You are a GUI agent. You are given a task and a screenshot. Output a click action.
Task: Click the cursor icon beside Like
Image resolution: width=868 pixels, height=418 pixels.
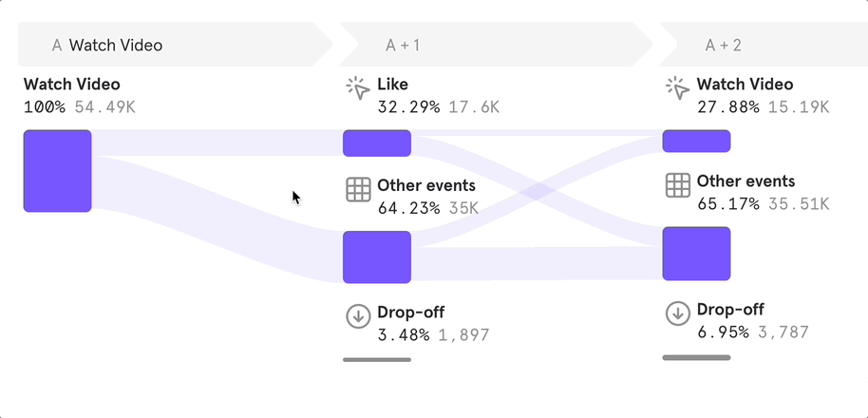tap(358, 89)
